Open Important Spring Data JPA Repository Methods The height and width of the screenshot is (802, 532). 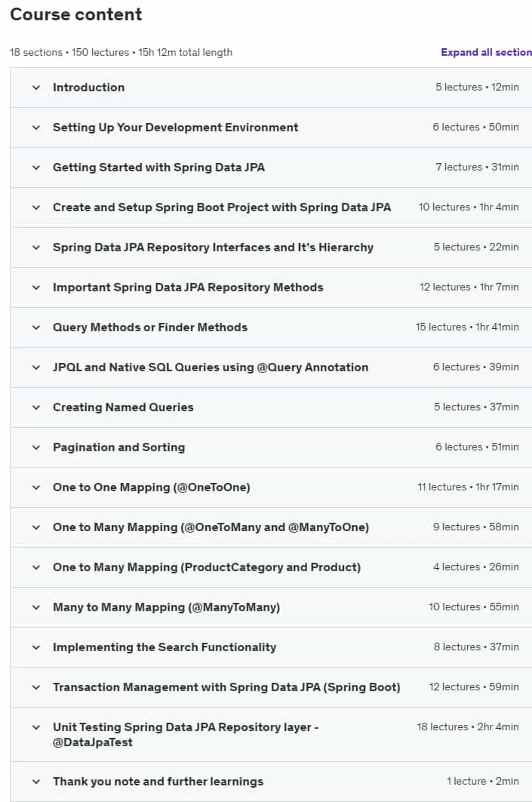188,287
